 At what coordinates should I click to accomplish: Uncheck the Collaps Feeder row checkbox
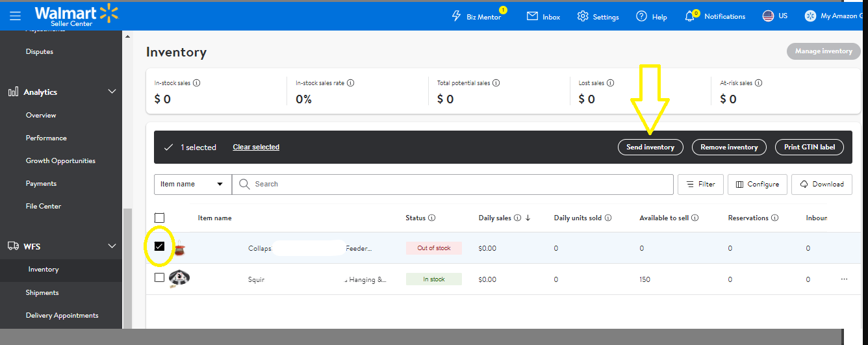(160, 246)
